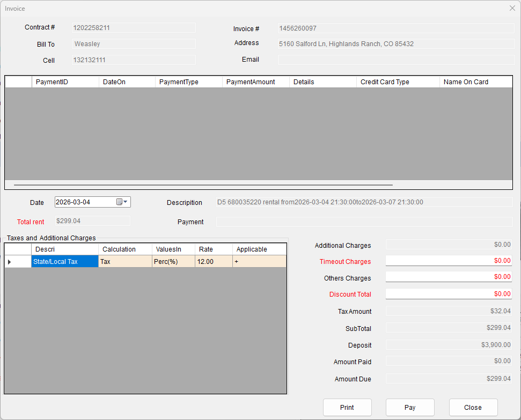The height and width of the screenshot is (420, 521).
Task: Click the Print button
Action: point(347,407)
